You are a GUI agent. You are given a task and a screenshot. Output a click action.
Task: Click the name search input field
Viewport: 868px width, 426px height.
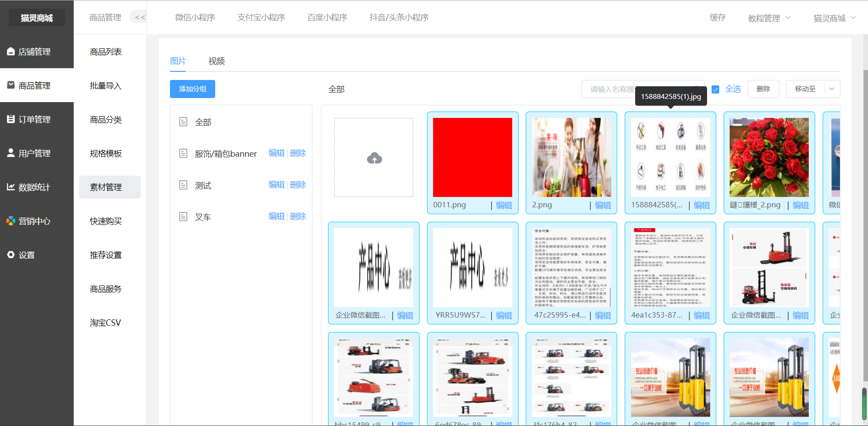coord(643,89)
